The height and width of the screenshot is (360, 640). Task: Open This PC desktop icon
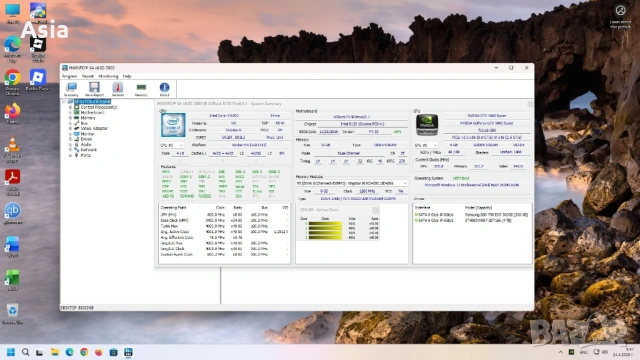click(x=12, y=13)
